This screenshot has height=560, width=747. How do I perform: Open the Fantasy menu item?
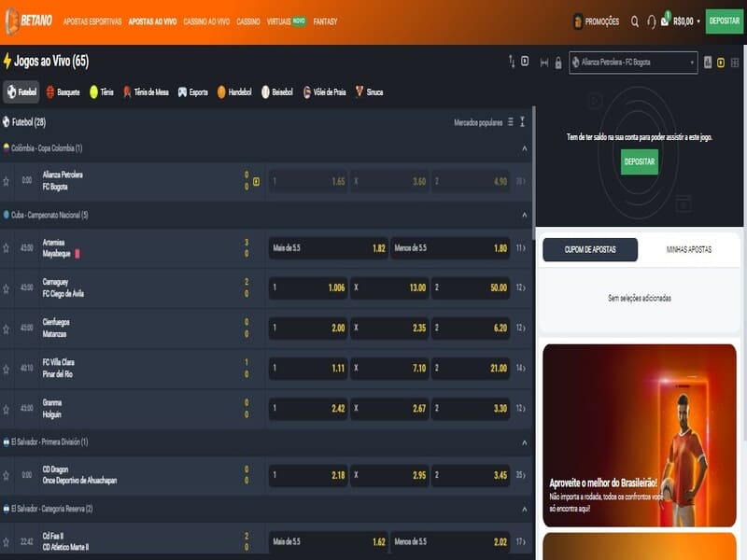pos(325,21)
